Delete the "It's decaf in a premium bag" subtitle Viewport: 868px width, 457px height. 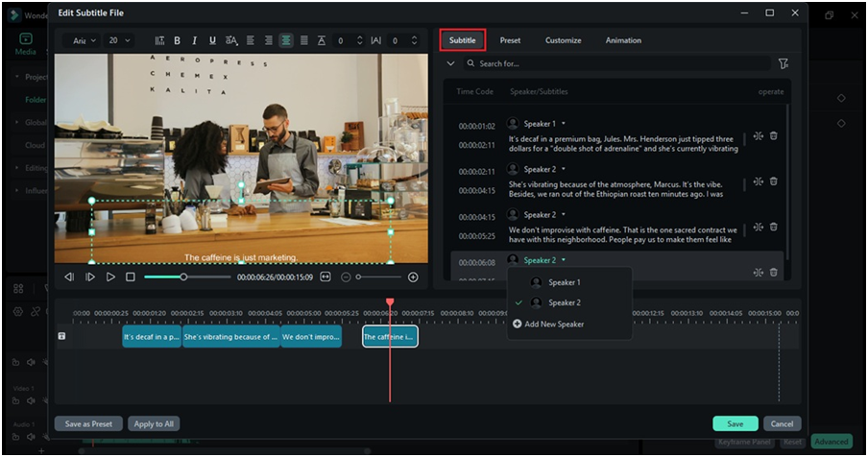(x=774, y=136)
